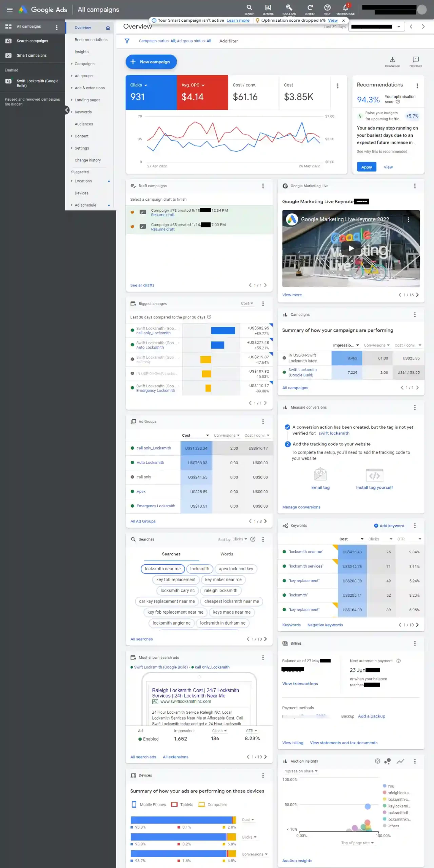Open Tools and settings wrench icon

289,8
